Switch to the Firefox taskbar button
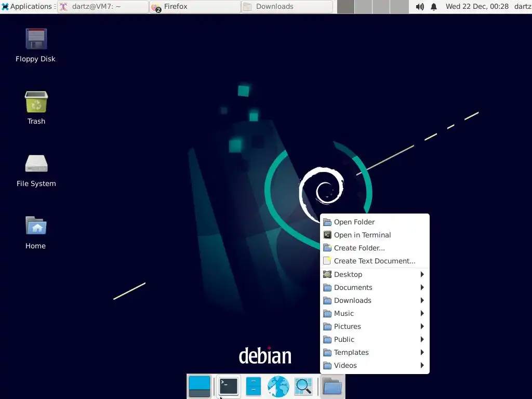The width and height of the screenshot is (532, 399). (x=195, y=6)
